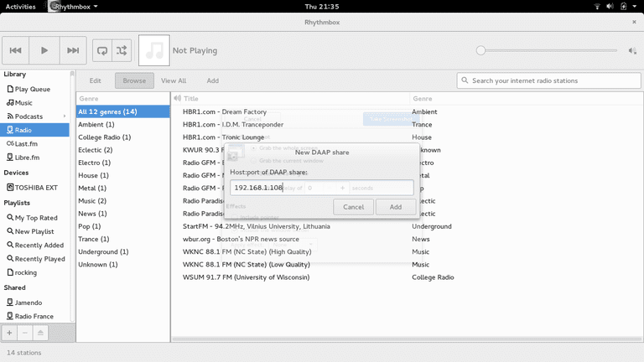Click the Edit toolbar item
The width and height of the screenshot is (644, 362).
pyautogui.click(x=96, y=80)
